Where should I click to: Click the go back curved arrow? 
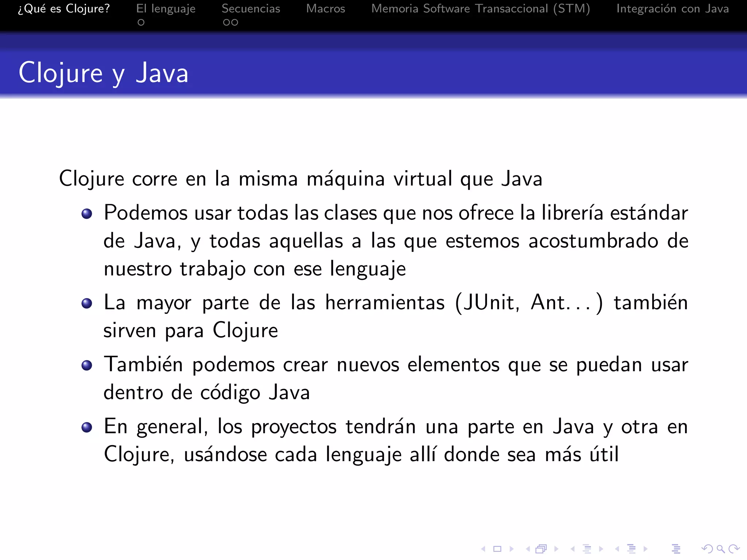point(707,549)
